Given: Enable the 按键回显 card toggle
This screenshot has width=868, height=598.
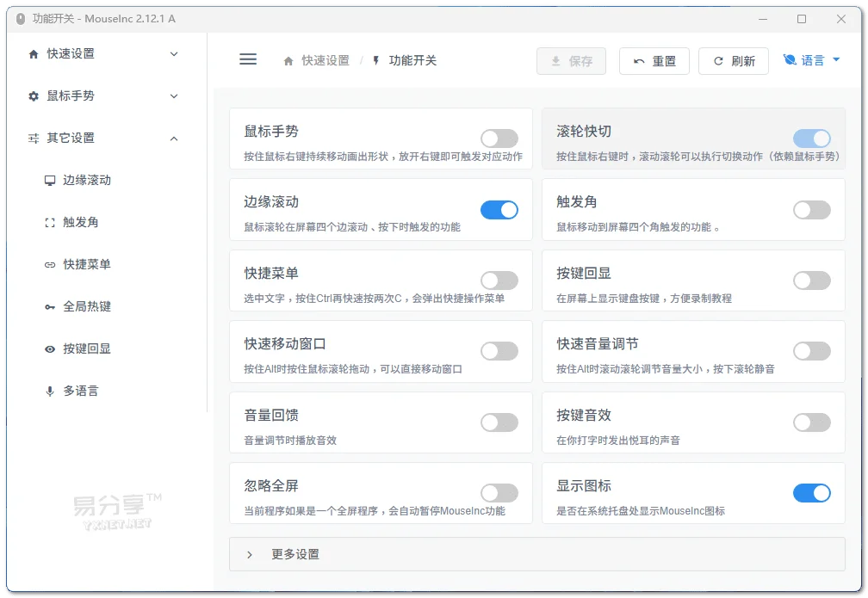Looking at the screenshot, I should 812,281.
